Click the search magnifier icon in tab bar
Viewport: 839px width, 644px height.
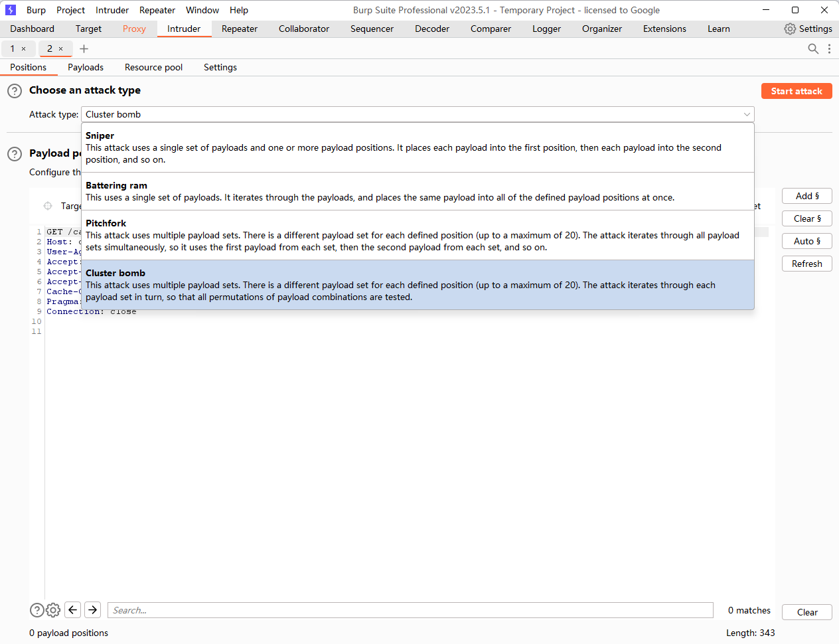click(x=813, y=48)
